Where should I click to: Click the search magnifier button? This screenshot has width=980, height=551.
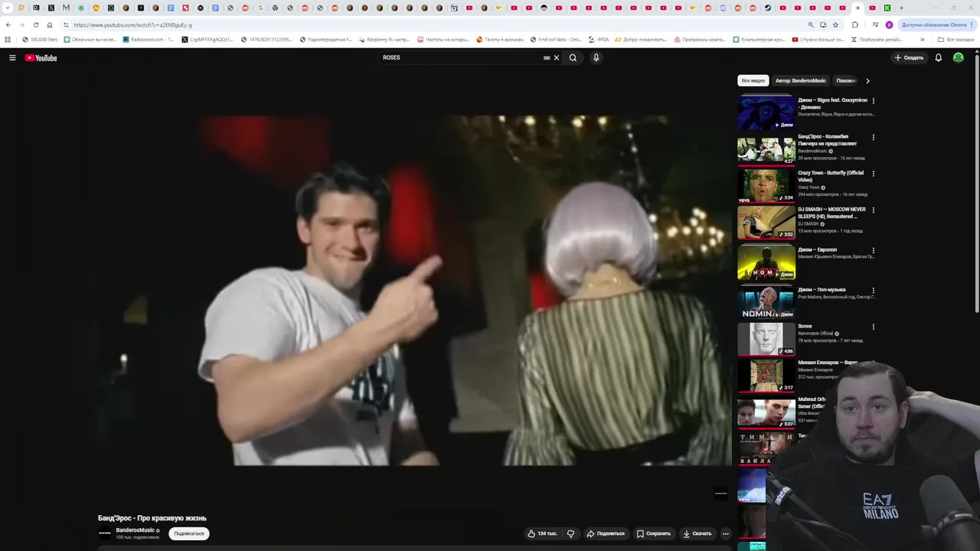click(573, 57)
